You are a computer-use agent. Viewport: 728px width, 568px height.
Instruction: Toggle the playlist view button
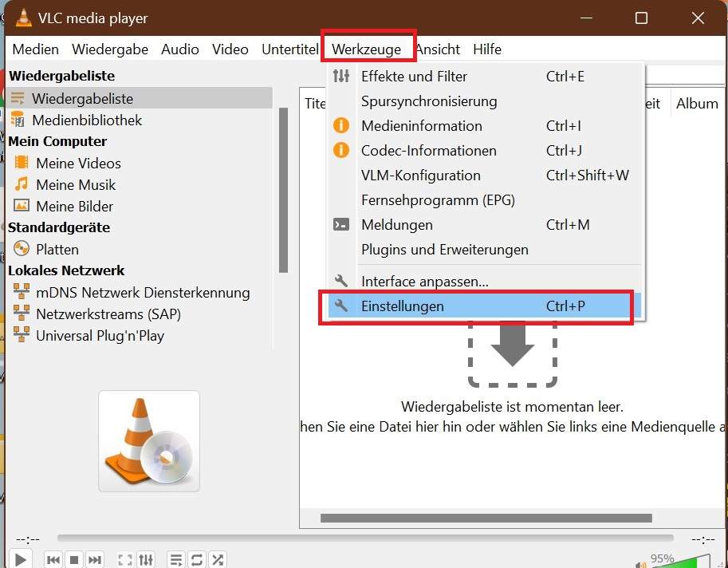point(176,560)
